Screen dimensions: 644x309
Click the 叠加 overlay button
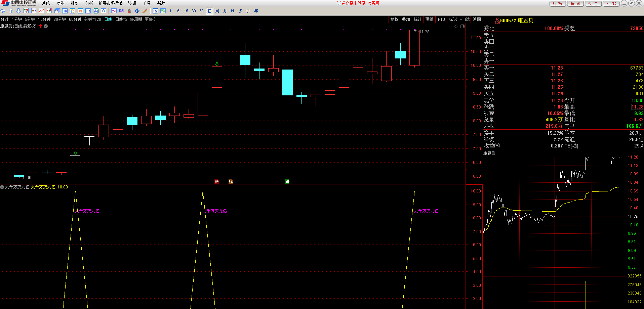click(406, 19)
